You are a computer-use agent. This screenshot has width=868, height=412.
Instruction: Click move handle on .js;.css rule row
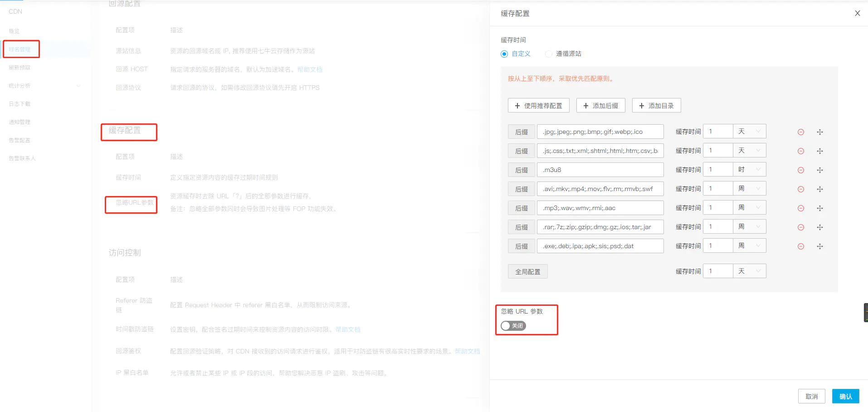tap(820, 151)
